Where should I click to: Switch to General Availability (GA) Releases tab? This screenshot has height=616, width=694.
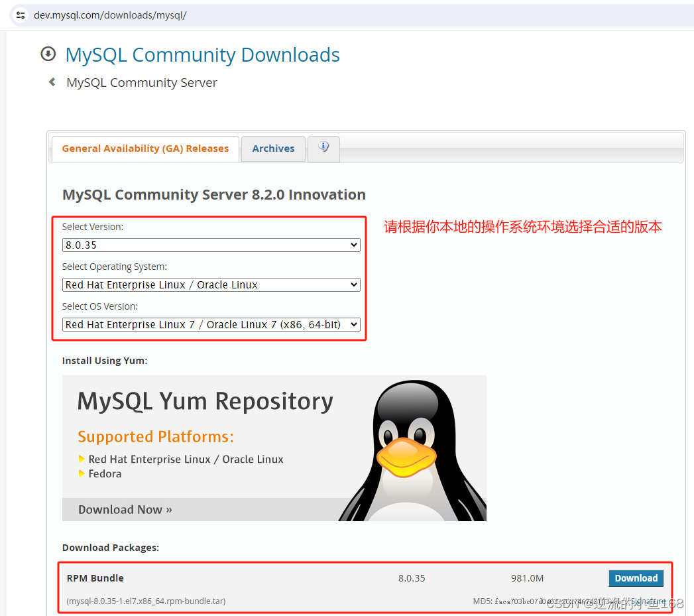click(145, 149)
